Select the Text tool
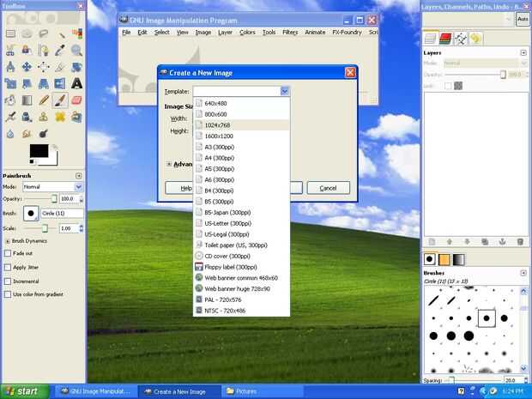 click(x=76, y=83)
